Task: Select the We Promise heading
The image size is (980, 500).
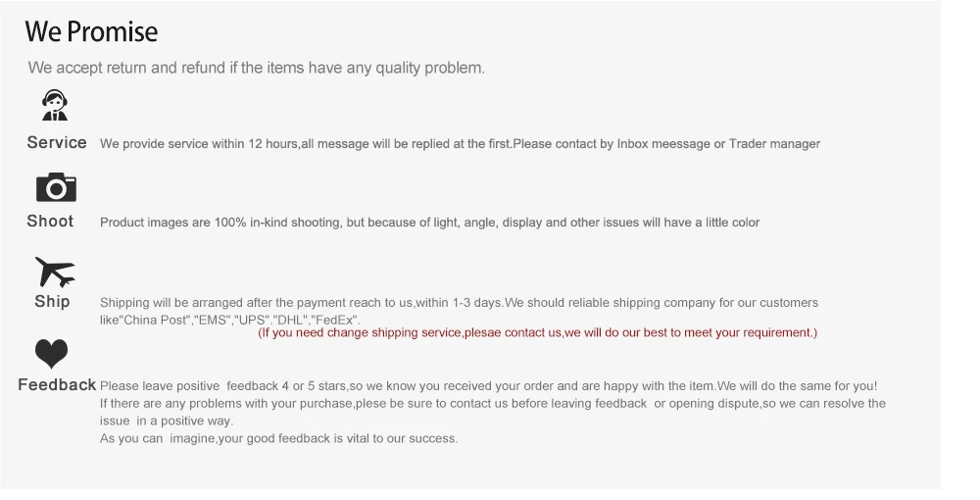Action: 91,31
